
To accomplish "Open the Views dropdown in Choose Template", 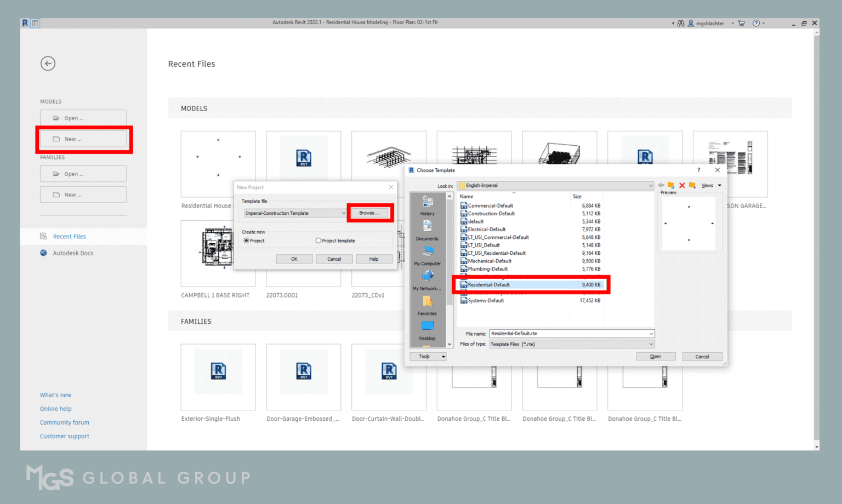I will (x=709, y=185).
